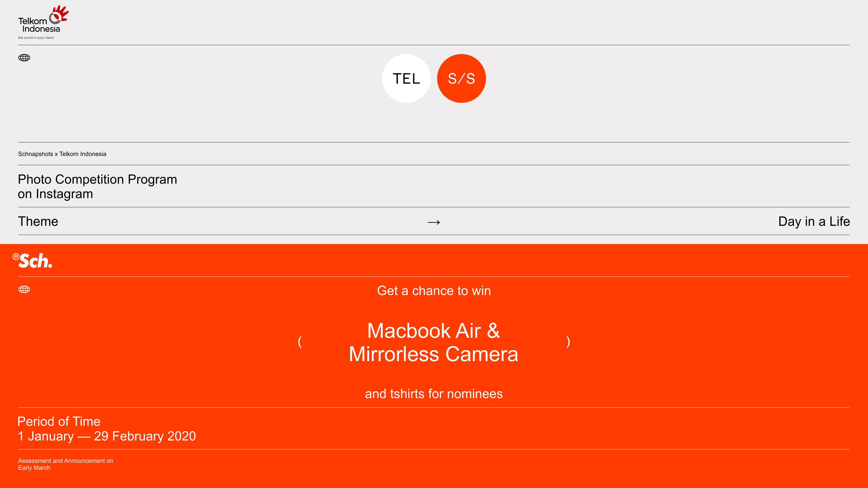Screen dimensions: 868x488
Task: Click the Assessment and Announcement note
Action: pyautogui.click(x=66, y=464)
